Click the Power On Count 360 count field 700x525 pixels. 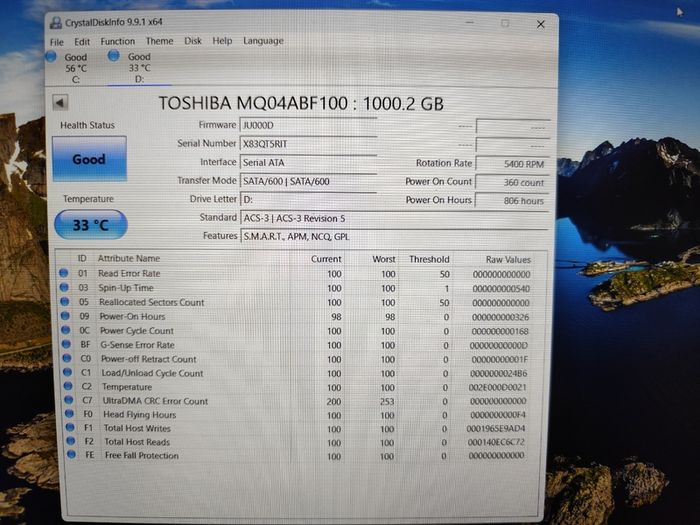click(512, 182)
